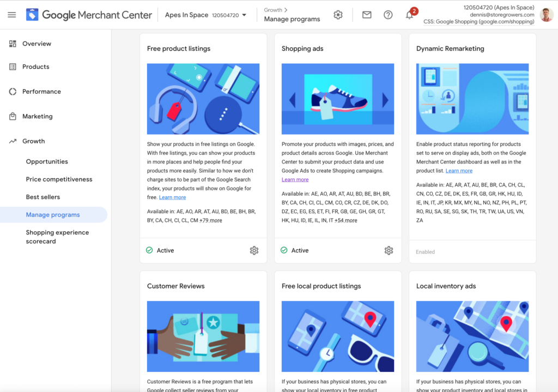Image resolution: width=558 pixels, height=392 pixels.
Task: Open Free product listings card settings gear
Action: [x=254, y=250]
